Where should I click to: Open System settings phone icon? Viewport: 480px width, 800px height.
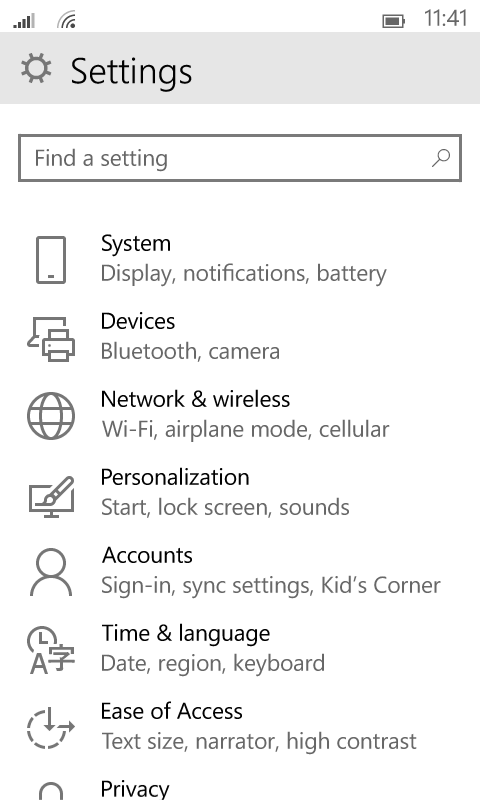coord(51,259)
